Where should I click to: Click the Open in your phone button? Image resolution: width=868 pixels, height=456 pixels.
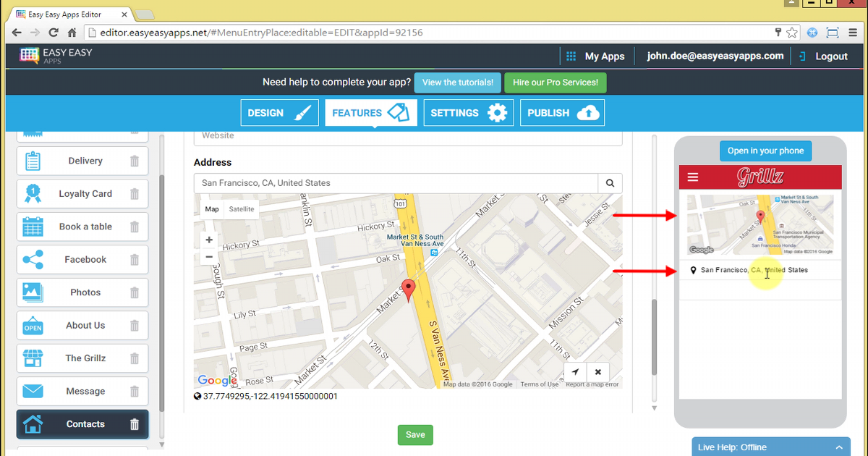click(x=765, y=151)
